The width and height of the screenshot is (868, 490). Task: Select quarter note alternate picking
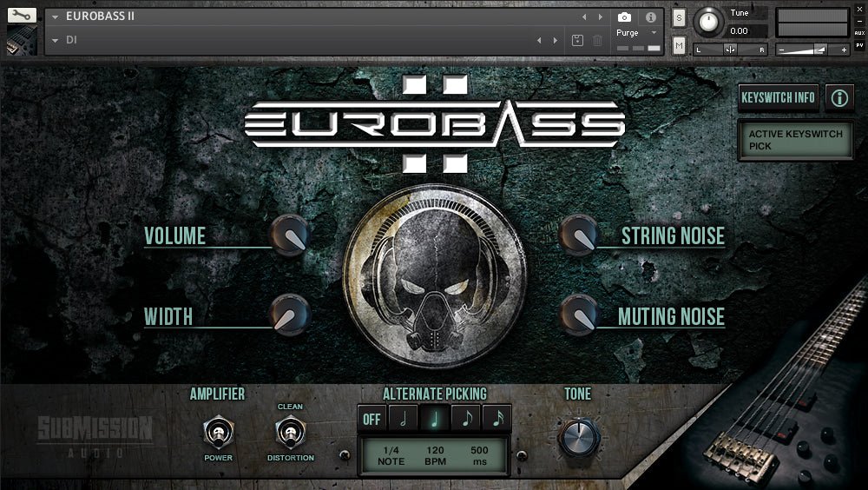(x=434, y=419)
